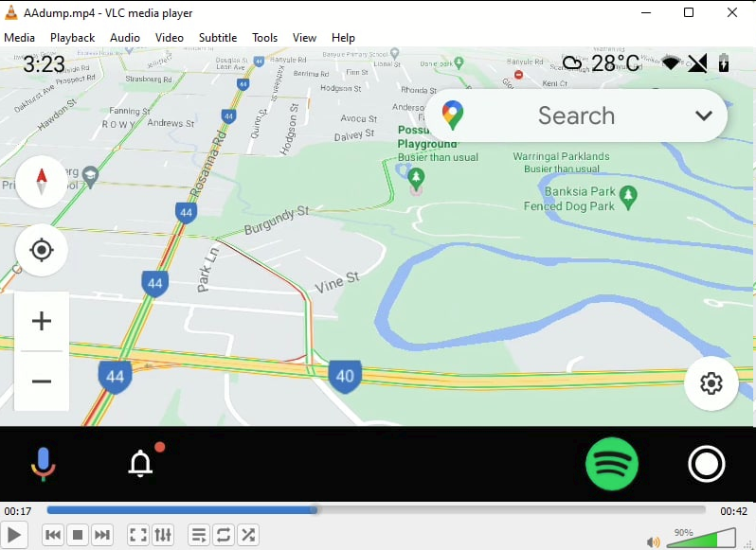Mute audio via the speaker icon

pos(653,542)
